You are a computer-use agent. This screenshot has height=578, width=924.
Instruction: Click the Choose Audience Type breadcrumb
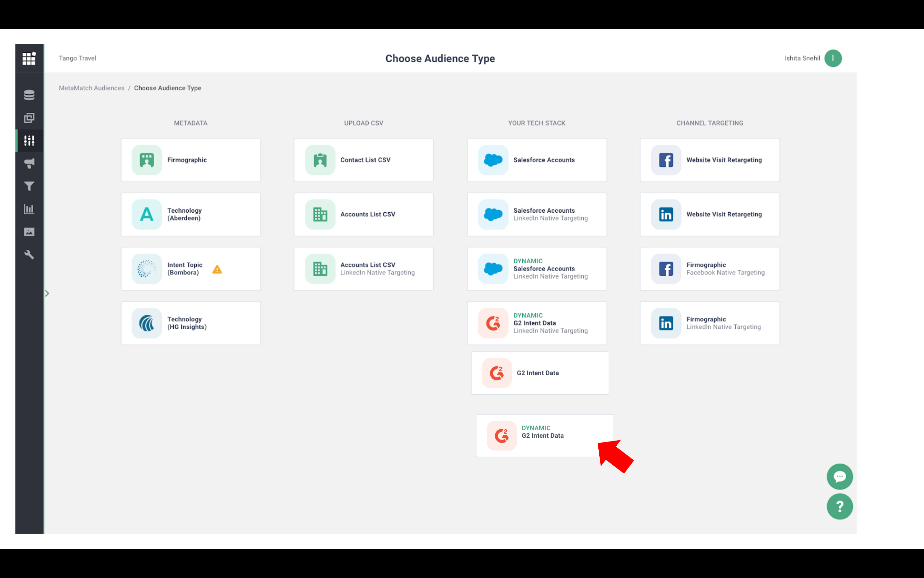pos(167,88)
